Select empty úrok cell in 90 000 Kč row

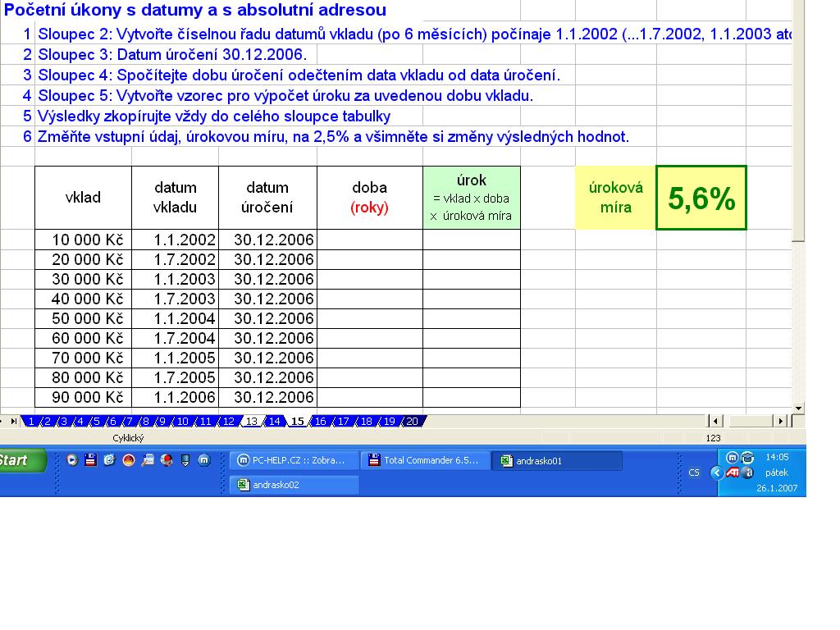[x=472, y=397]
